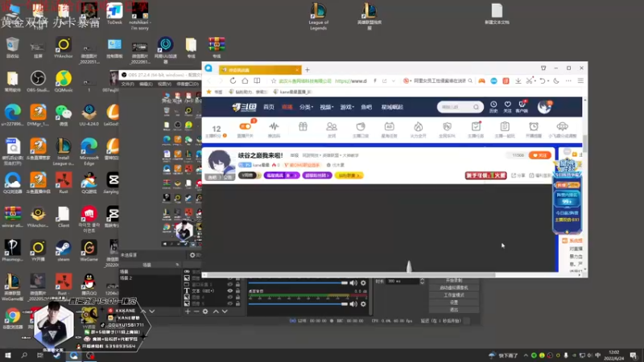This screenshot has width=644, height=362.
Task: Open the OBS Studio desktop shortcut
Action: click(38, 81)
